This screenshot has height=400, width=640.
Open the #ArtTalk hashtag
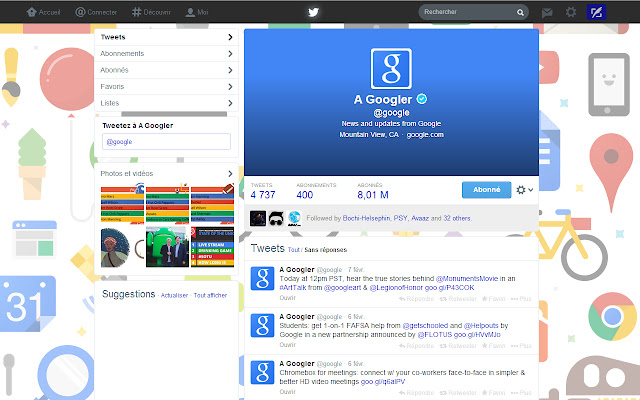293,288
